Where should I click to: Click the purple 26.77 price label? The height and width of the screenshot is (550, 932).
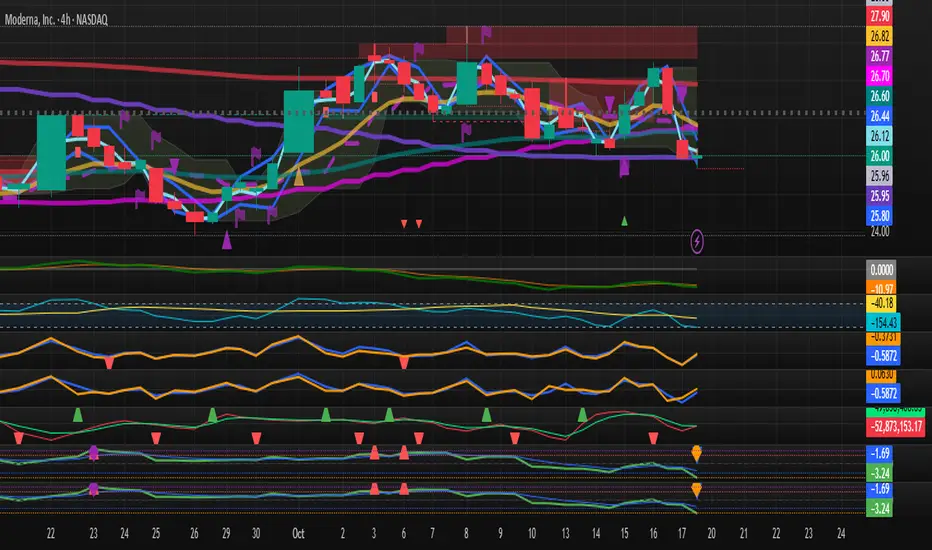[880, 56]
